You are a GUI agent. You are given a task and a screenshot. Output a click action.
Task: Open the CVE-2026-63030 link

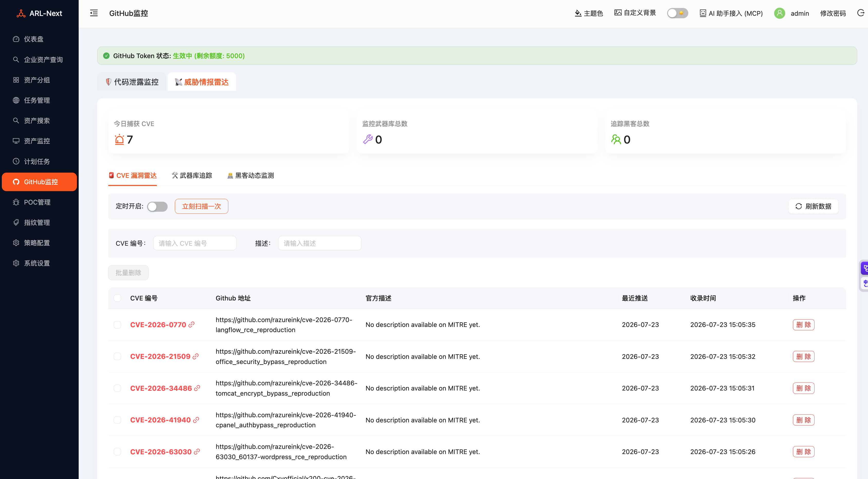161,452
